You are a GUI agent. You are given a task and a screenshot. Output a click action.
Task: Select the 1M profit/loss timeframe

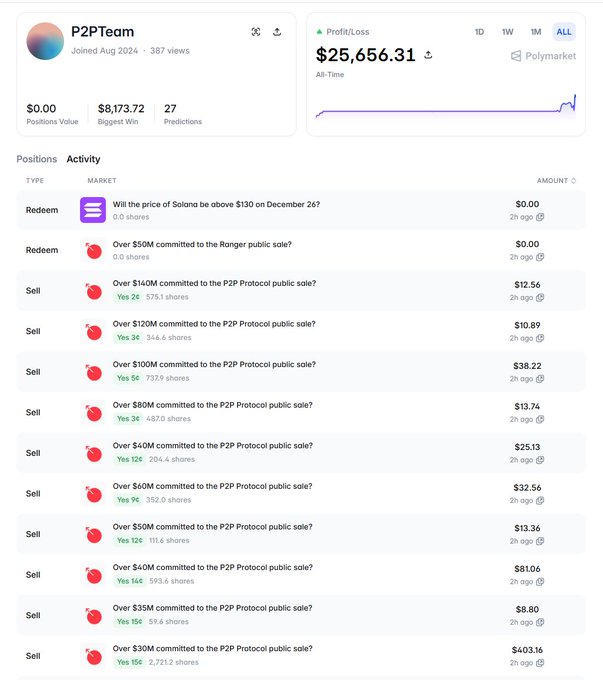[536, 32]
